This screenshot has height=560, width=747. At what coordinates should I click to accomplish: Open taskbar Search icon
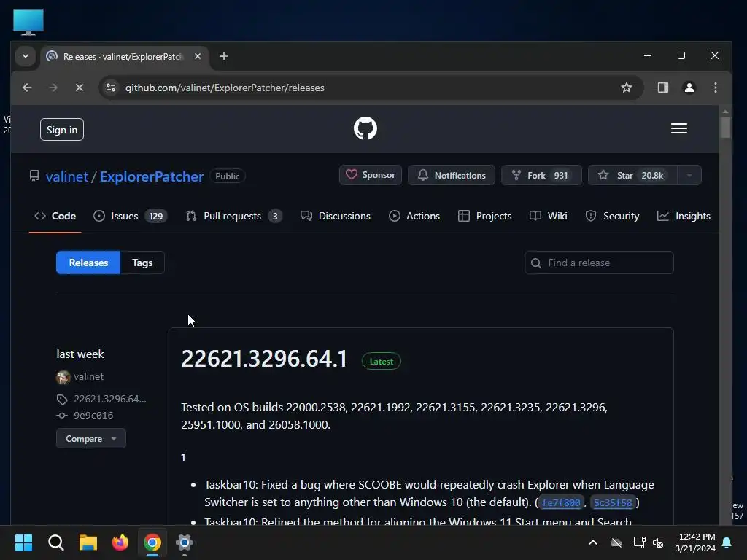pyautogui.click(x=55, y=542)
